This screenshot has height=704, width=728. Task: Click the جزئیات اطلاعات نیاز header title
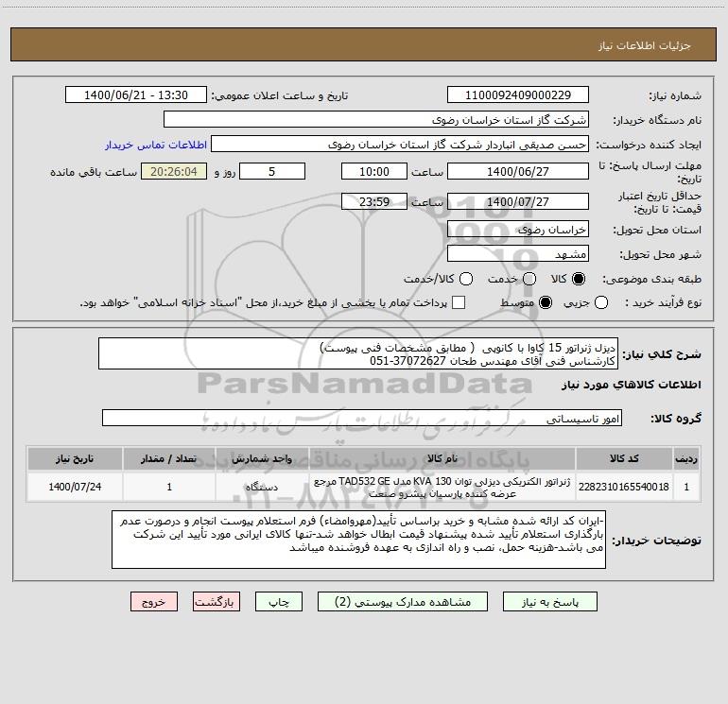tap(645, 45)
